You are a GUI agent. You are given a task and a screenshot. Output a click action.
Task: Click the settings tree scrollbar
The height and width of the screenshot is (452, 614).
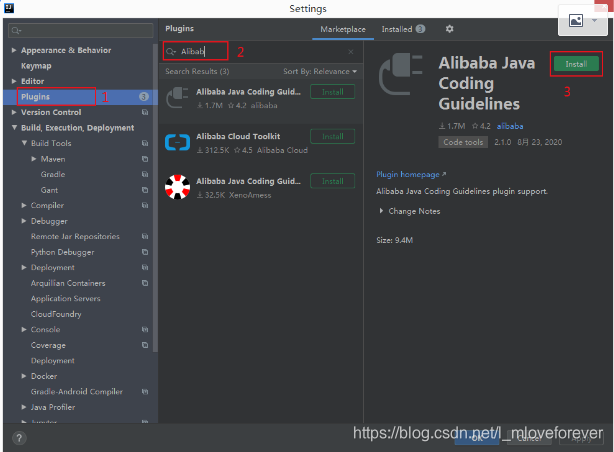click(155, 198)
